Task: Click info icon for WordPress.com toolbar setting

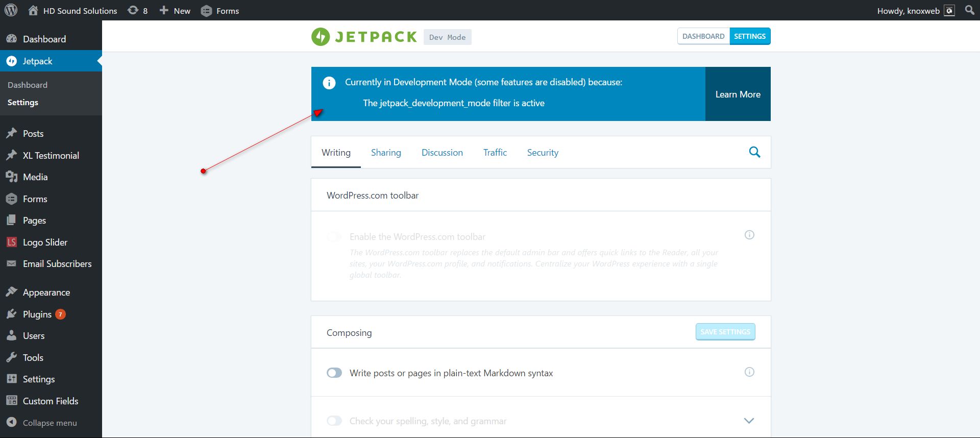Action: [x=749, y=235]
